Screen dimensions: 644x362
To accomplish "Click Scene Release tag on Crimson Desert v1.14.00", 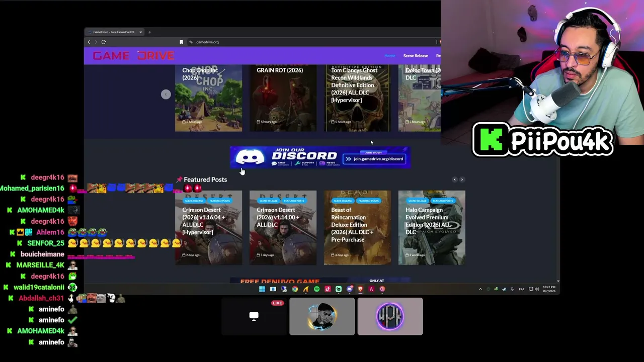I will coord(269,201).
